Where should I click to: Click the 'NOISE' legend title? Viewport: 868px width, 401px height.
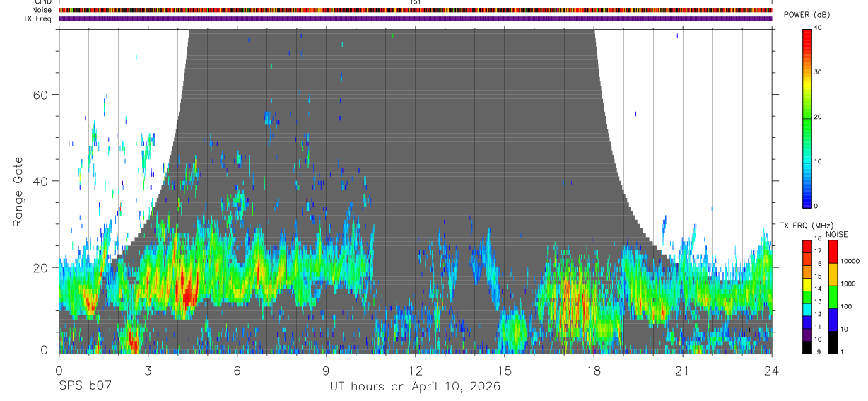pyautogui.click(x=838, y=234)
